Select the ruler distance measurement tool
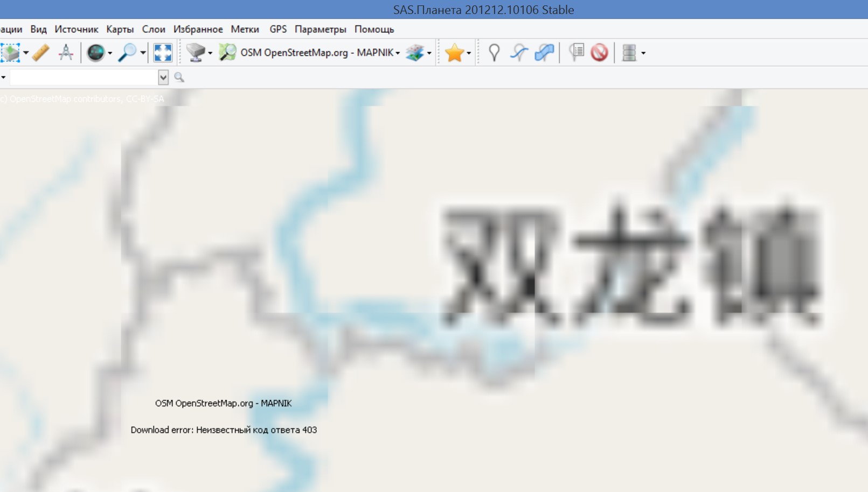 (41, 53)
